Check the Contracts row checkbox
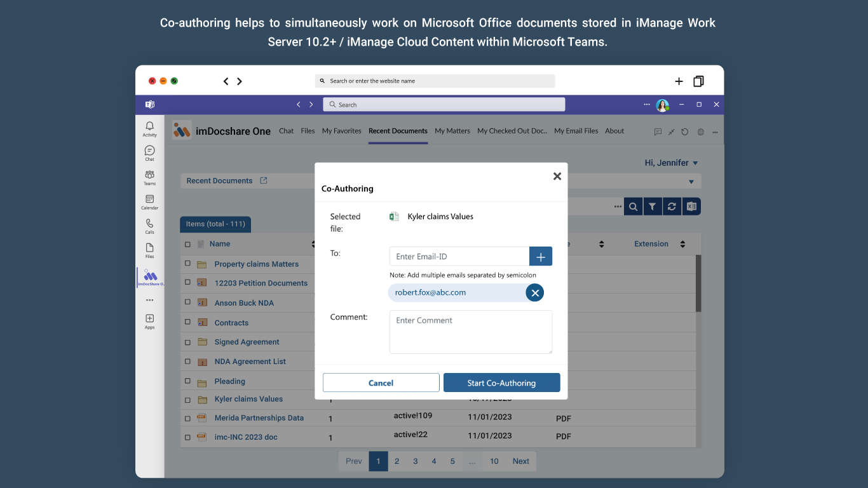The height and width of the screenshot is (488, 868). [187, 323]
